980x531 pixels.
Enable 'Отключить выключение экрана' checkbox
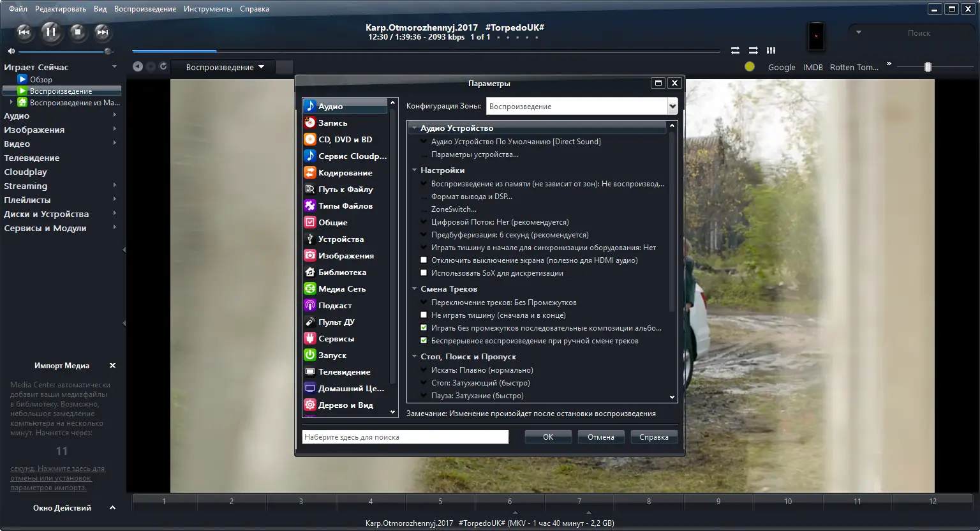point(424,260)
